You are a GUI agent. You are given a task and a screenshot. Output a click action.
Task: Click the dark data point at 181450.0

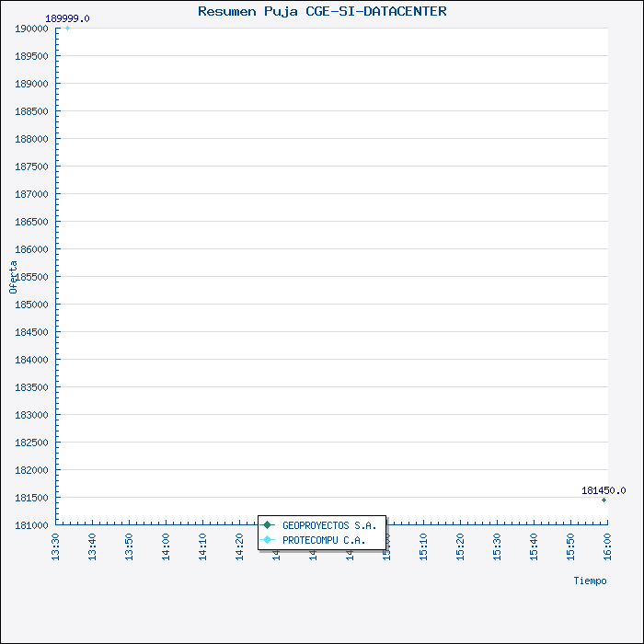coord(604,500)
